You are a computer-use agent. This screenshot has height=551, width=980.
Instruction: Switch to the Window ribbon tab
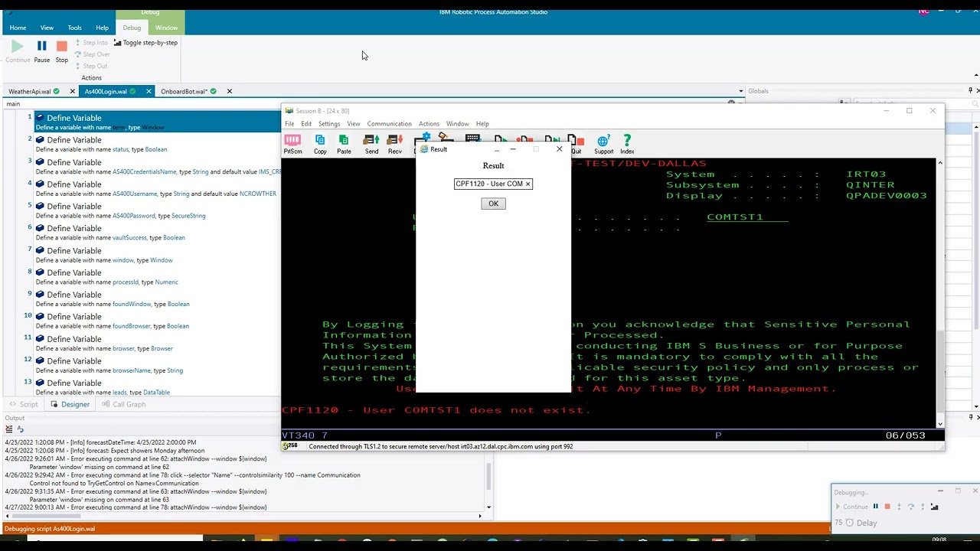pos(166,28)
